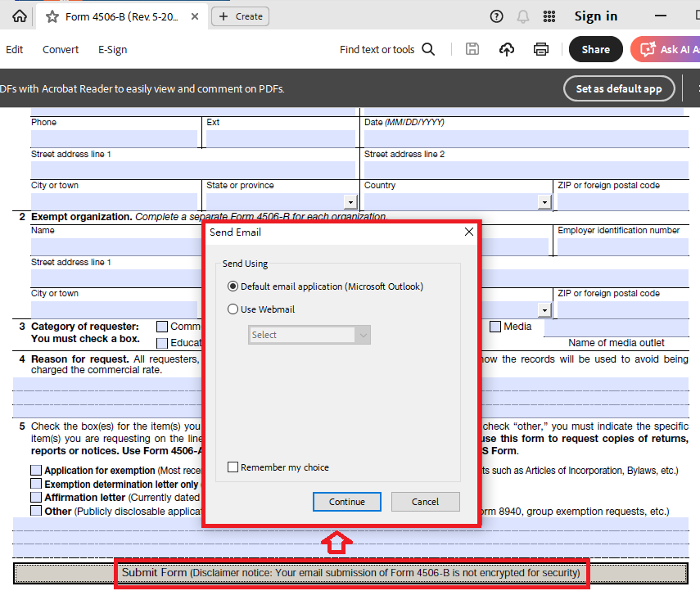Click Continue in Send Email dialog
Image resolution: width=700 pixels, height=600 pixels.
[x=347, y=502]
